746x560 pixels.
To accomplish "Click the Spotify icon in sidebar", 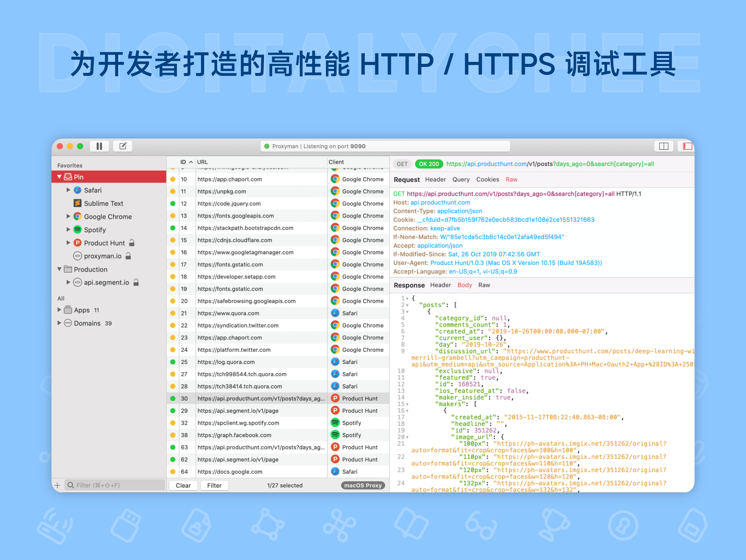I will coord(78,230).
